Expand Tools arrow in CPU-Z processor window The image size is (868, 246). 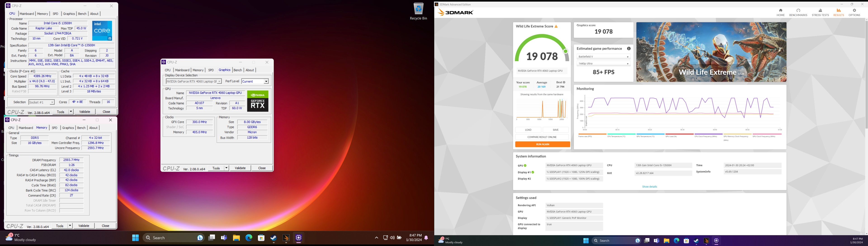71,112
